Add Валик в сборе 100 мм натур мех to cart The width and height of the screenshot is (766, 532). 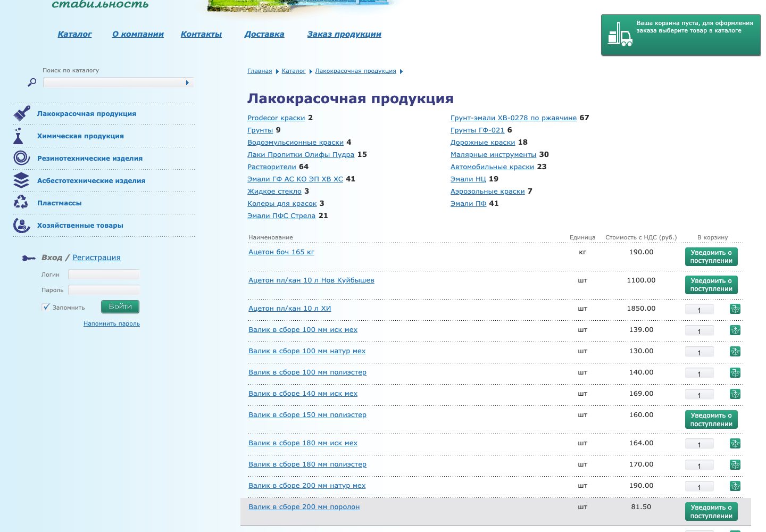click(x=735, y=352)
